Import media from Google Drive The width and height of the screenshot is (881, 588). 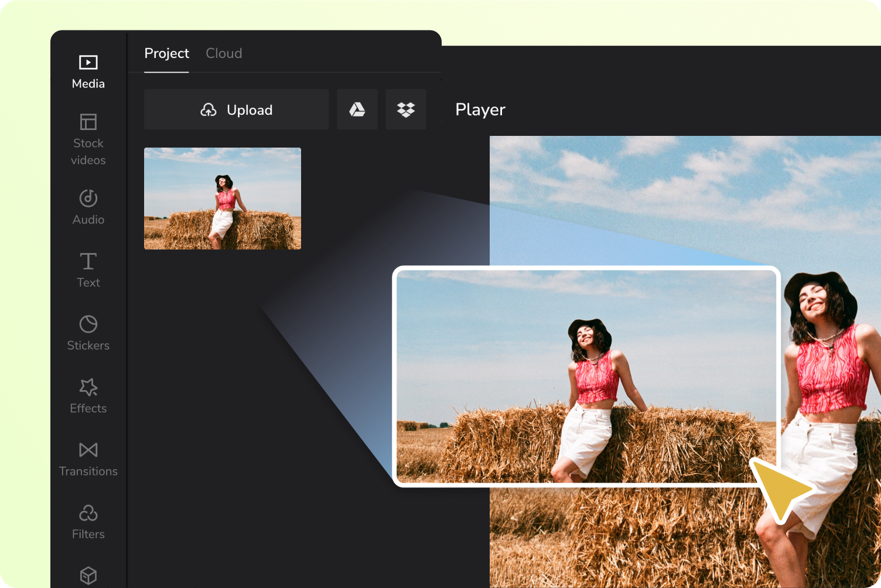pyautogui.click(x=357, y=110)
